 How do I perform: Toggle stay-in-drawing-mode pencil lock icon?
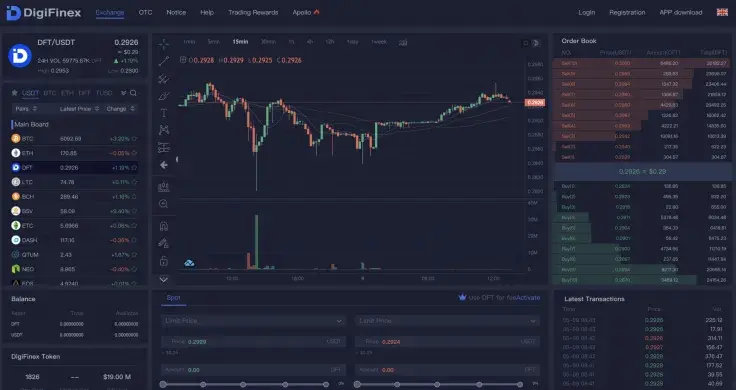tap(164, 243)
